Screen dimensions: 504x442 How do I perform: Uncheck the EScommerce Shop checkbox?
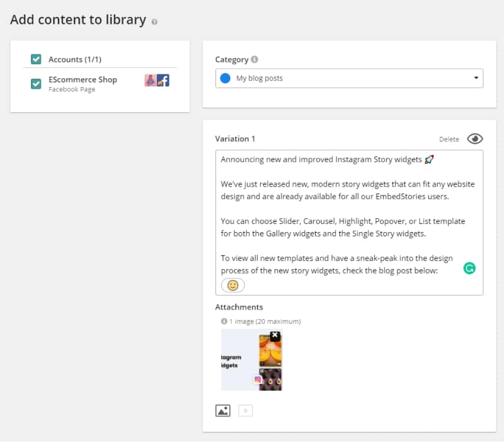point(36,84)
